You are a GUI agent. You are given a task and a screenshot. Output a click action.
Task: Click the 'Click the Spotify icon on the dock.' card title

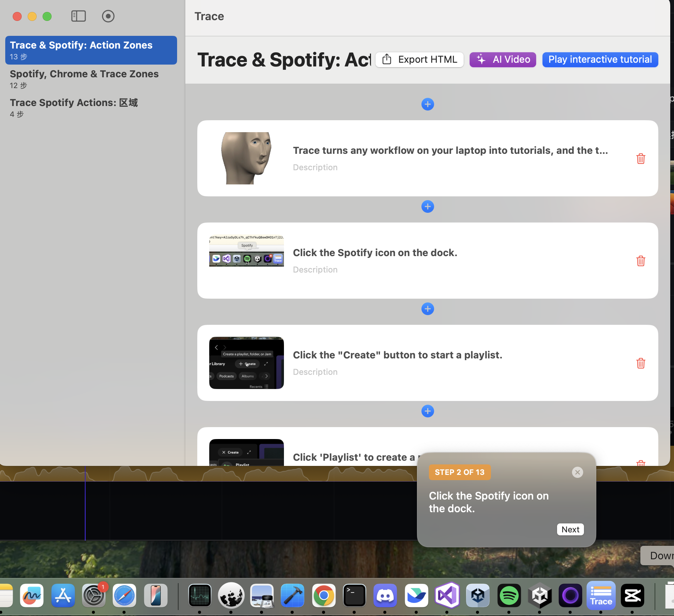click(375, 252)
